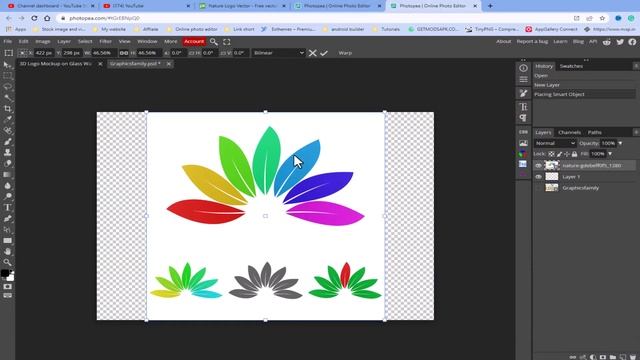Select the Crop tool
The height and width of the screenshot is (360, 640).
pyautogui.click(x=7, y=109)
